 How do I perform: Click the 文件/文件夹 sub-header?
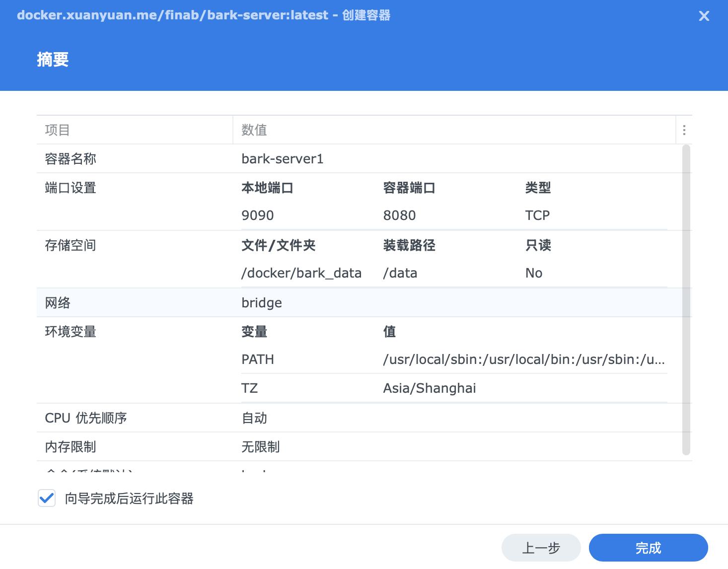pyautogui.click(x=279, y=245)
